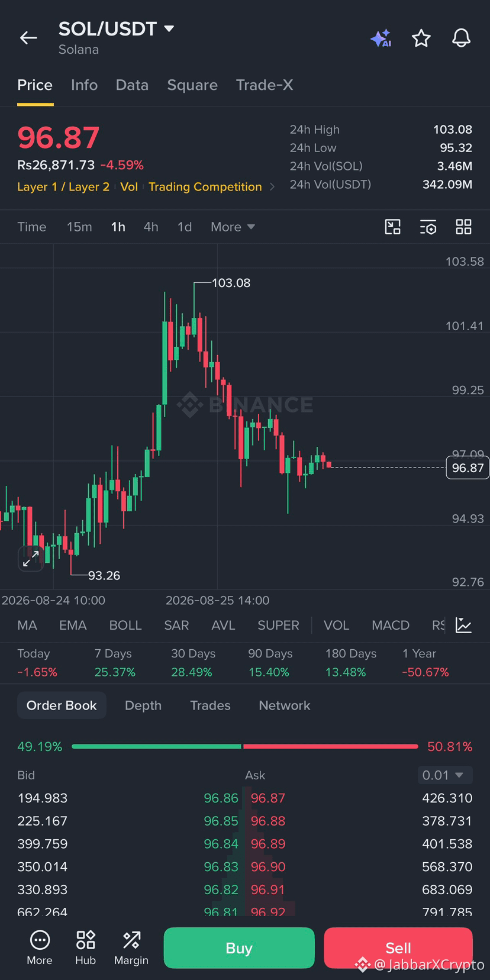The width and height of the screenshot is (490, 980).
Task: Select the 1h chart interval
Action: click(x=118, y=227)
